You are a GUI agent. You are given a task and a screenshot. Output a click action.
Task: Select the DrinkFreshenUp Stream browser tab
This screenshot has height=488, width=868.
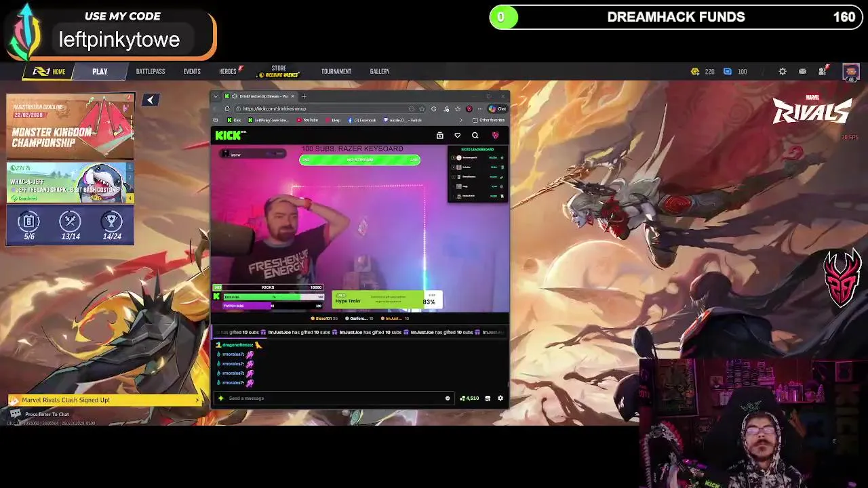tap(260, 96)
